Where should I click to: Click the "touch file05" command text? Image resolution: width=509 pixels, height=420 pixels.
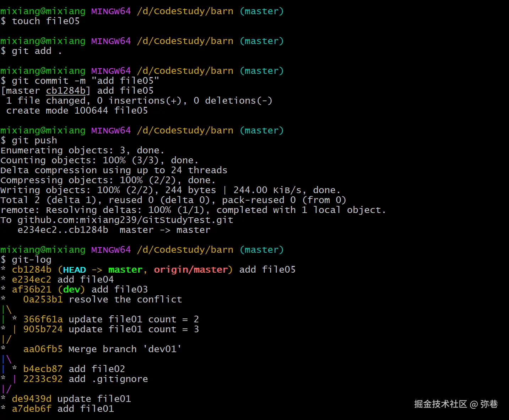(46, 21)
